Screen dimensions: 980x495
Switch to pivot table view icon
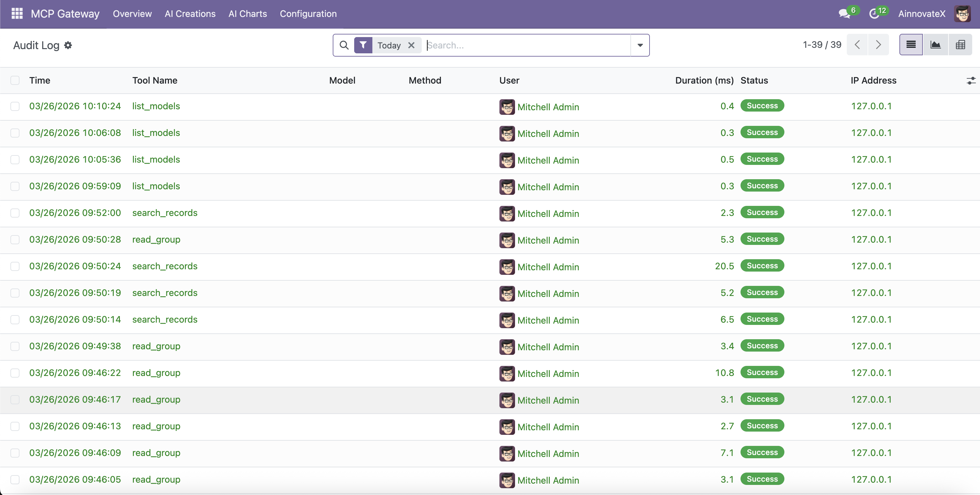pos(960,45)
